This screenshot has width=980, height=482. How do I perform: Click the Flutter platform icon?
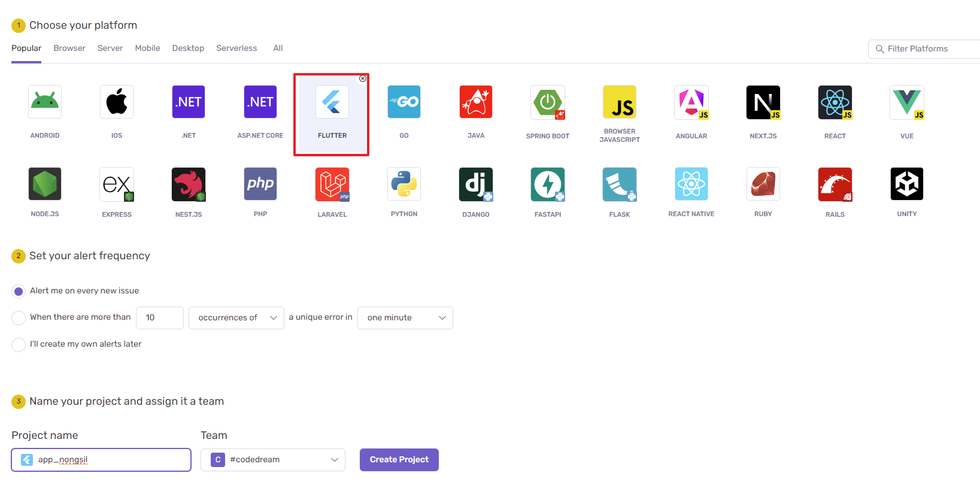332,102
